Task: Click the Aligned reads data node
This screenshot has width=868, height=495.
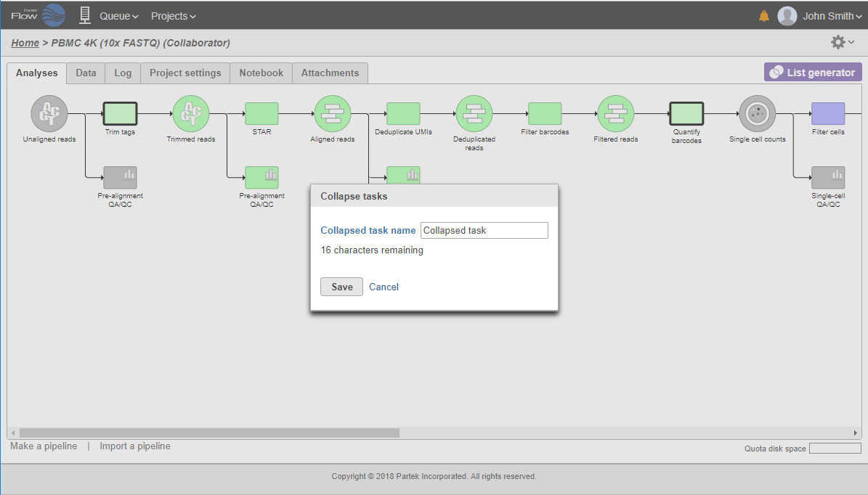Action: (x=332, y=114)
